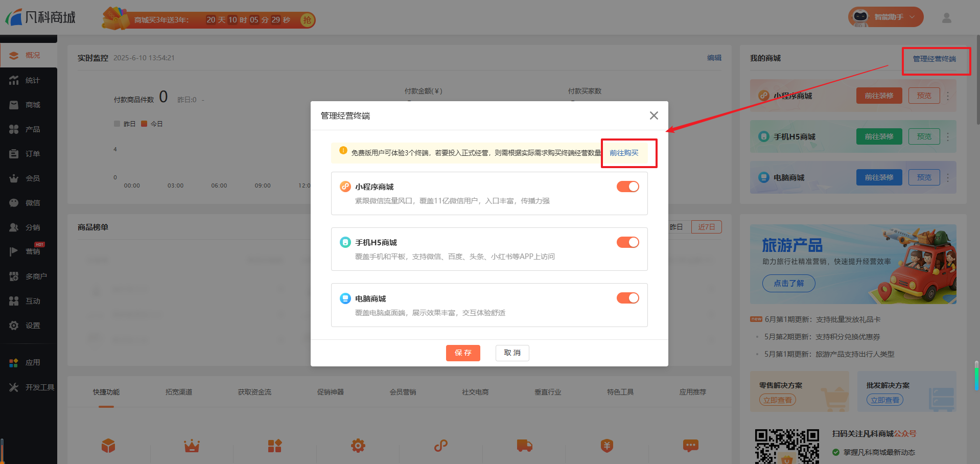Click 预览 for 手机H5商城

coord(924,136)
